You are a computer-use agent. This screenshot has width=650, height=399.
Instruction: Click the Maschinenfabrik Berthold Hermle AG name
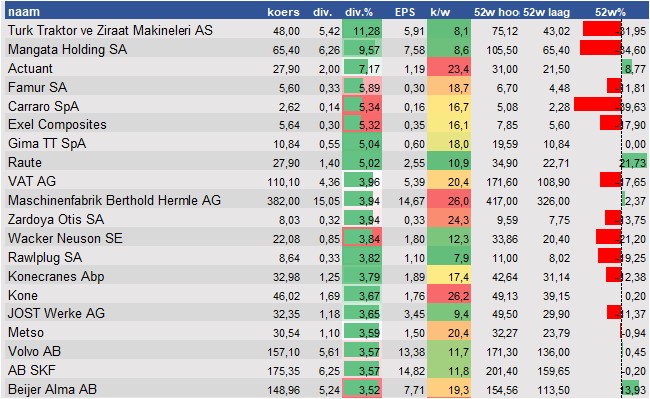pyautogui.click(x=114, y=201)
